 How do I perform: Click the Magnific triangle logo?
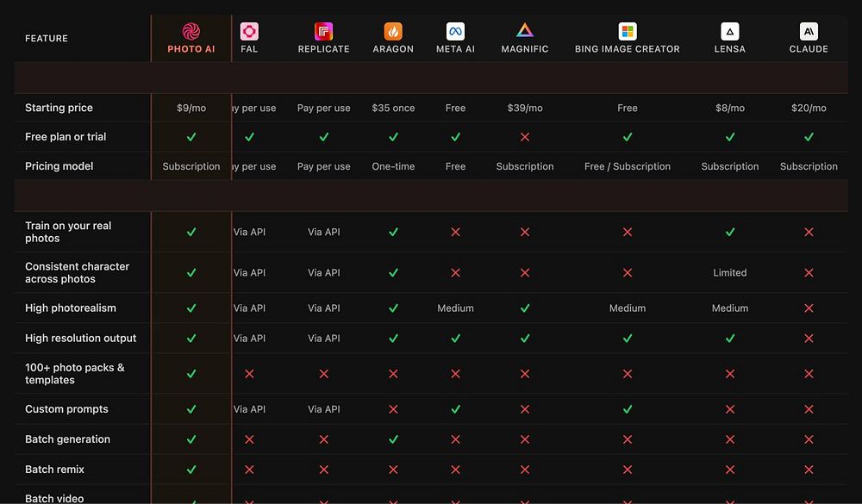pos(525,30)
